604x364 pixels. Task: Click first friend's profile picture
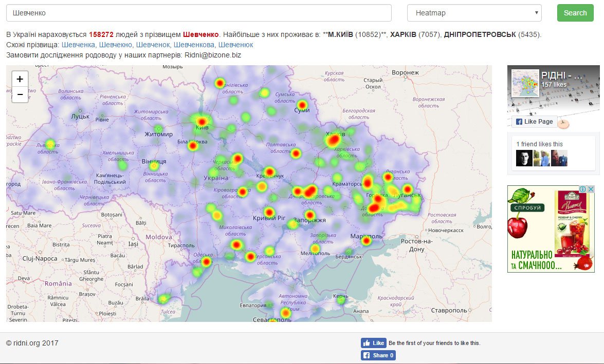[524, 158]
